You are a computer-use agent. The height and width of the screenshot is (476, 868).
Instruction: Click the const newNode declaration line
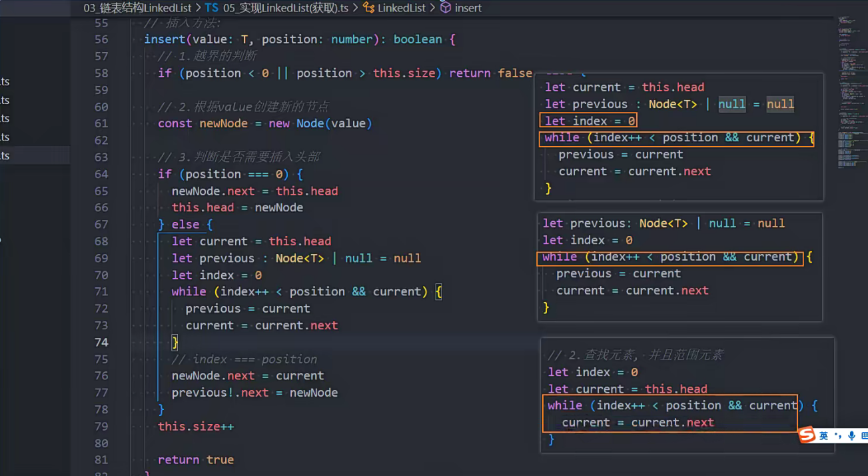point(264,123)
